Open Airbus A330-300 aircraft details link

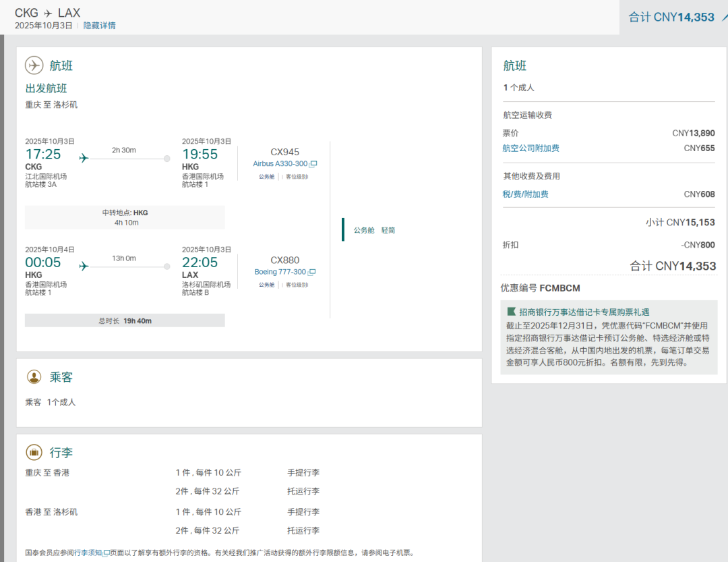point(280,164)
